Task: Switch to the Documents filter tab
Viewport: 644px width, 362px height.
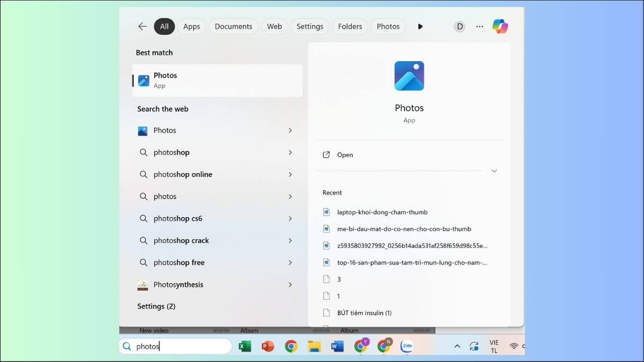Action: pyautogui.click(x=233, y=26)
